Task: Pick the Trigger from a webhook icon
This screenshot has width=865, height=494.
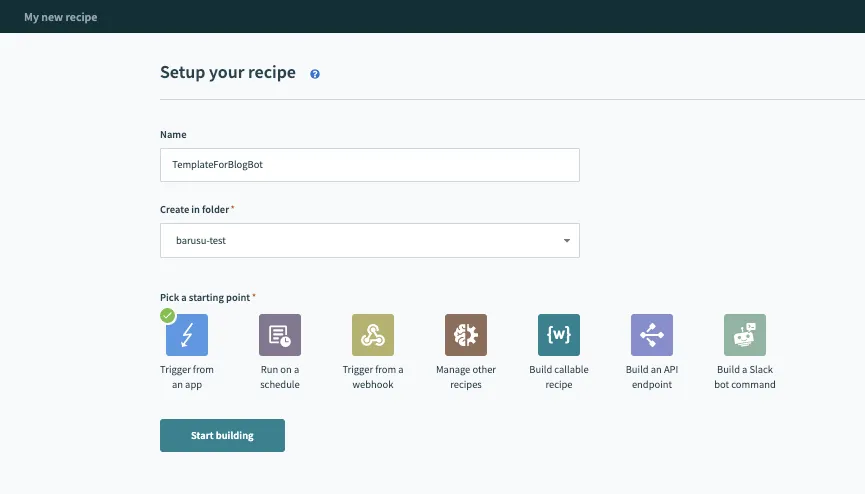Action: [x=373, y=335]
